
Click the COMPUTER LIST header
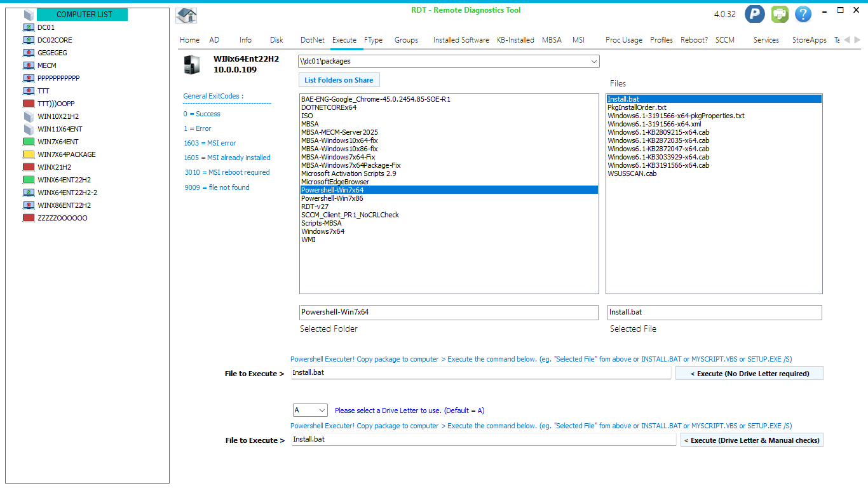pos(82,15)
